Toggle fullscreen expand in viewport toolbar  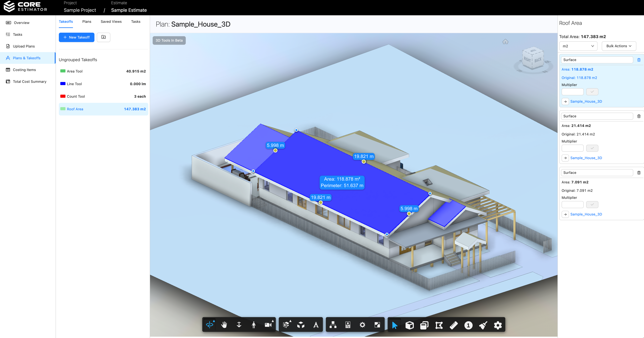pyautogui.click(x=377, y=324)
